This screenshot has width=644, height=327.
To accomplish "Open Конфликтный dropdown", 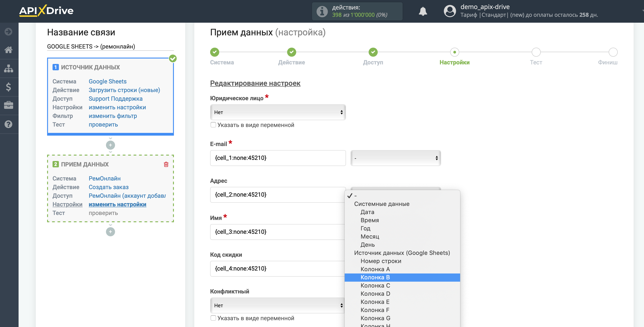I will (278, 305).
